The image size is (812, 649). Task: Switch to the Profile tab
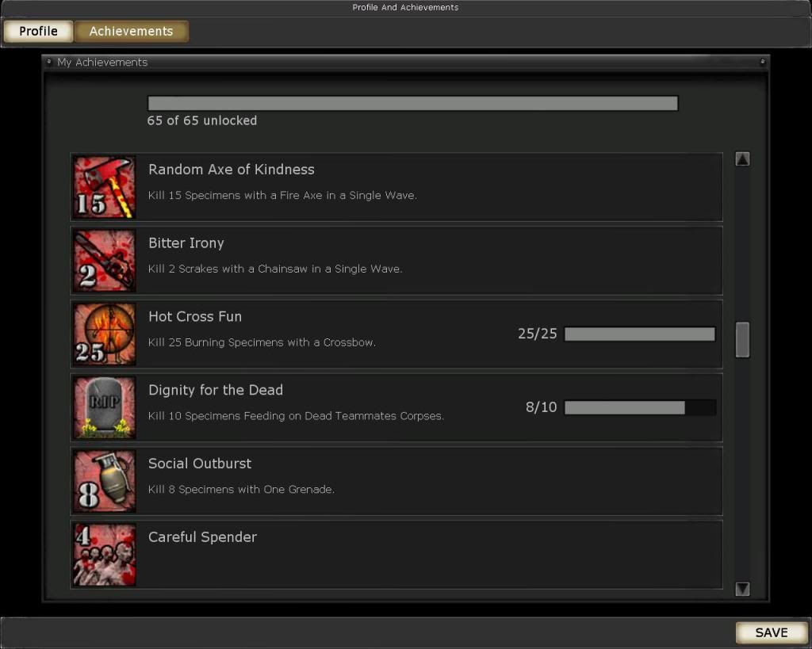pos(38,31)
